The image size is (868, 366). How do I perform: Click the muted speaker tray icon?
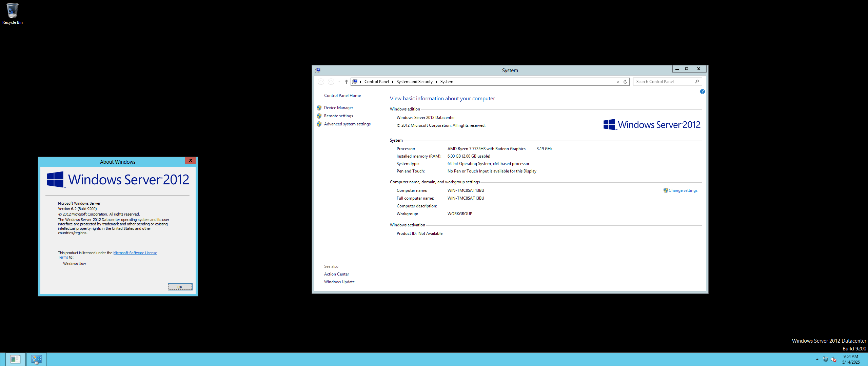[834, 359]
